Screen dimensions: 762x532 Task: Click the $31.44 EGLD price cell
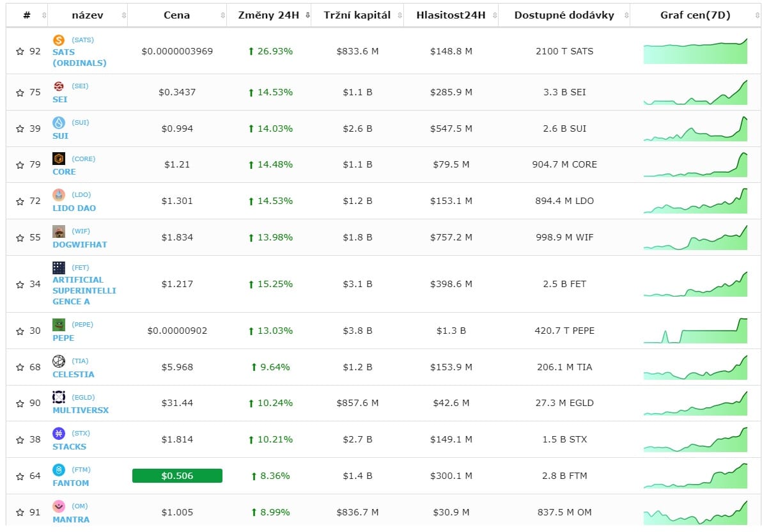(177, 403)
